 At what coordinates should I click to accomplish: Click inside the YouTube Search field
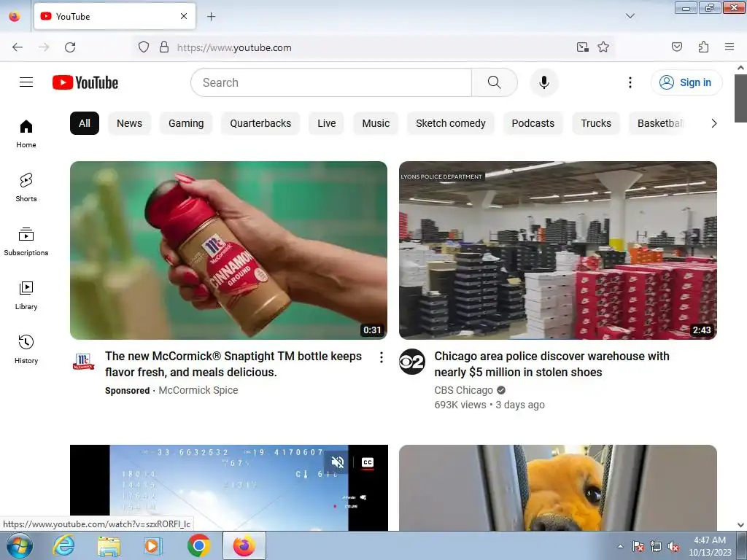tap(331, 82)
